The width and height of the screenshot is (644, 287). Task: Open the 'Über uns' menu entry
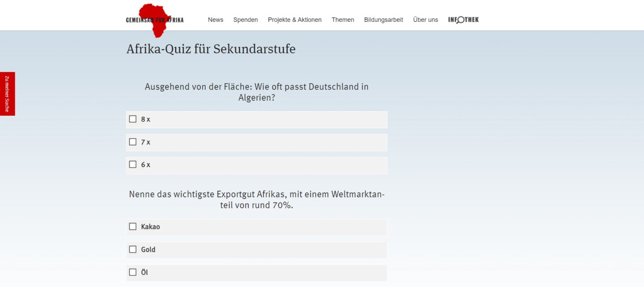426,20
